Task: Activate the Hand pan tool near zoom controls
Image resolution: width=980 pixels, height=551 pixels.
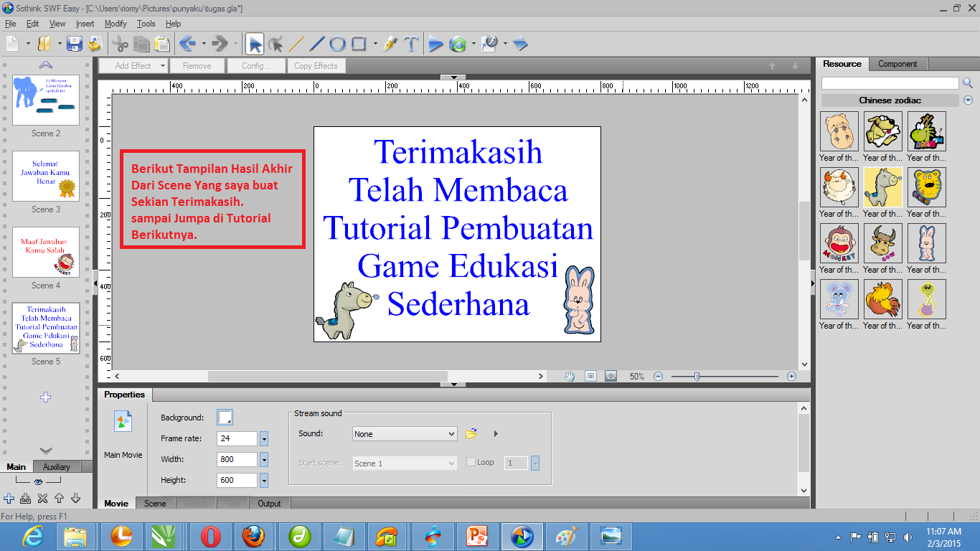Action: click(567, 375)
